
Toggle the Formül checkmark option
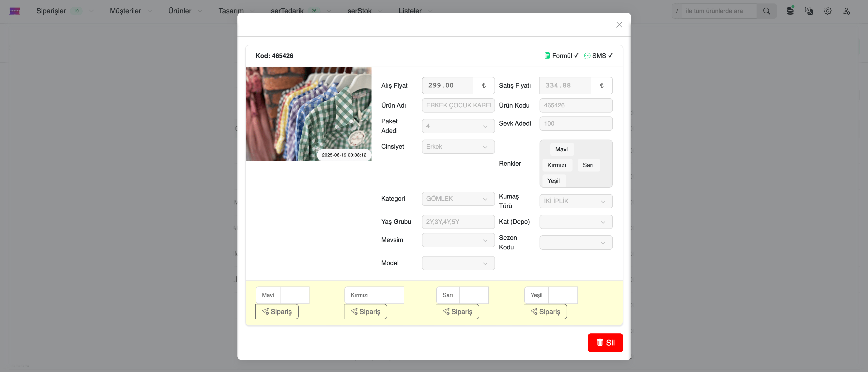pos(562,56)
